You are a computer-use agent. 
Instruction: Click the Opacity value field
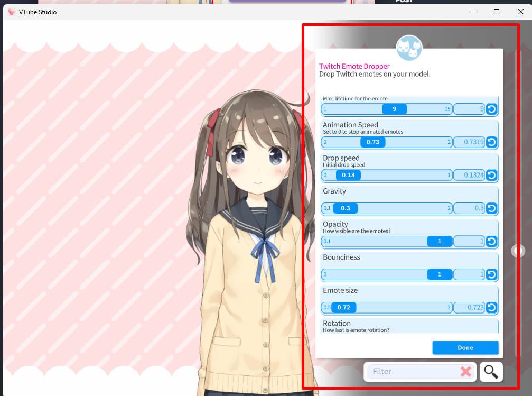point(469,241)
